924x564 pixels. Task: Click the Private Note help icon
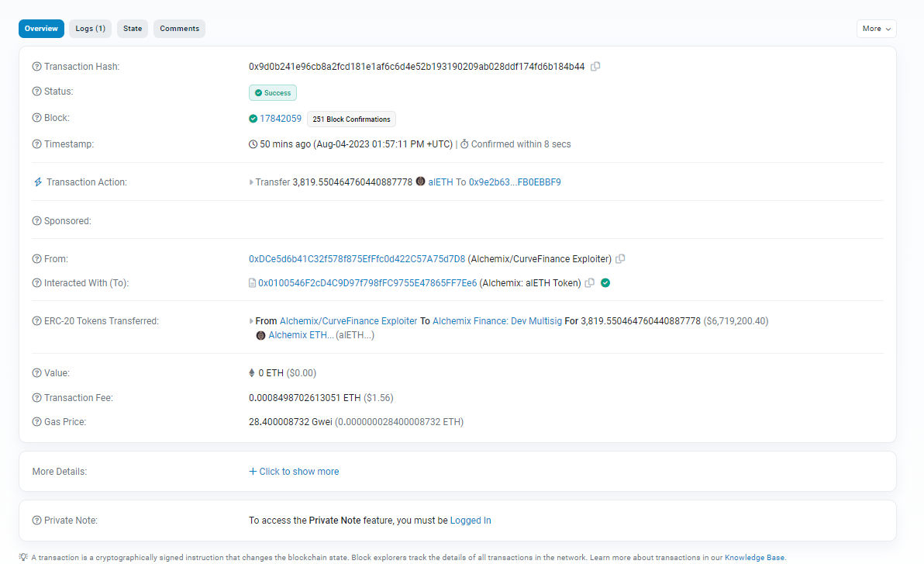coord(36,521)
